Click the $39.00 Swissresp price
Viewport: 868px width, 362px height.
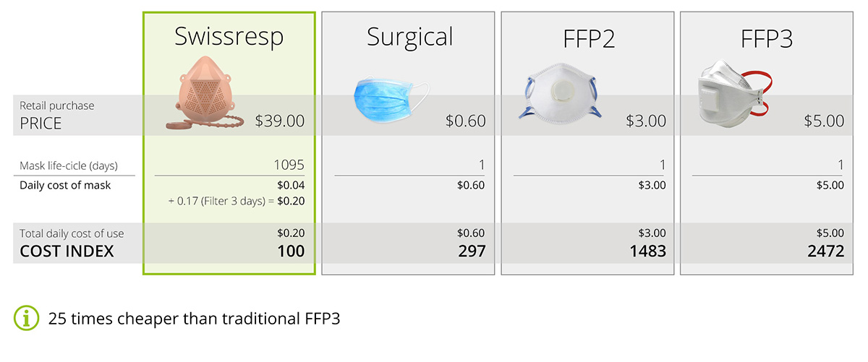tap(280, 121)
